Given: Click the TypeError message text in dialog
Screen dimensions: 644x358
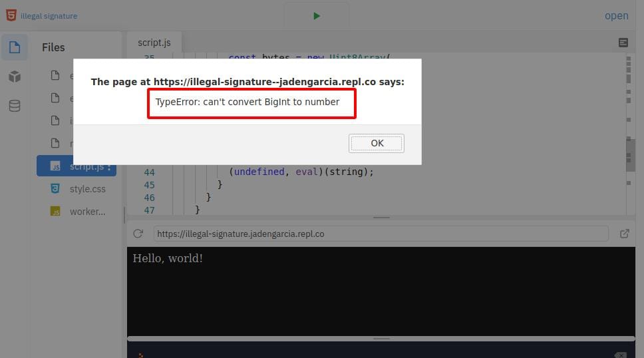Looking at the screenshot, I should [247, 102].
